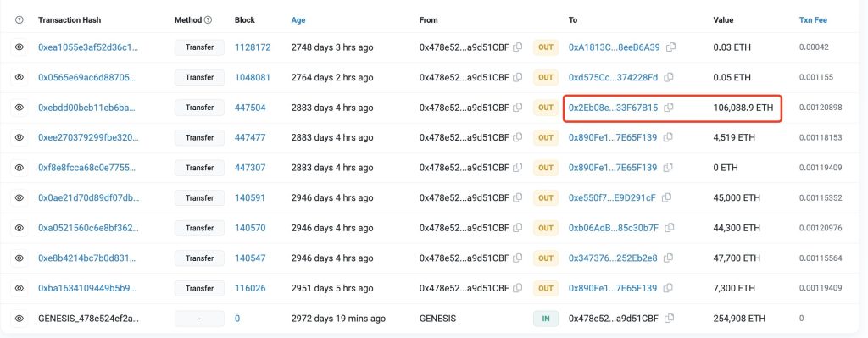The width and height of the screenshot is (868, 338).
Task: Toggle the eye preview for transaction 0xebdd00bcb11eb6ba
Action: coord(19,108)
